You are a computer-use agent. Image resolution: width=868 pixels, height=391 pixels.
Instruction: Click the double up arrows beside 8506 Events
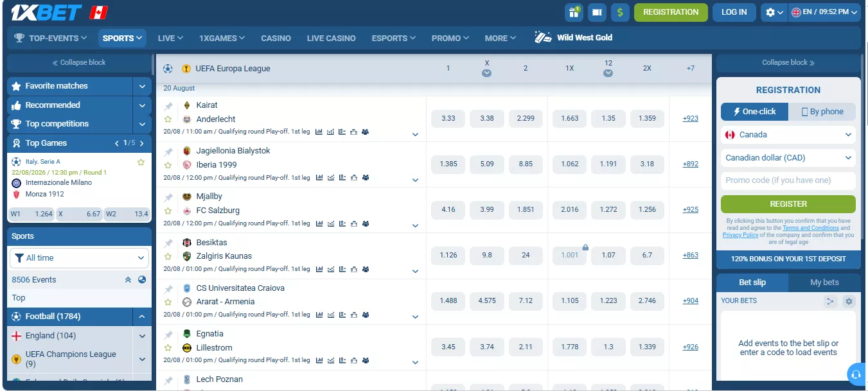(x=128, y=280)
